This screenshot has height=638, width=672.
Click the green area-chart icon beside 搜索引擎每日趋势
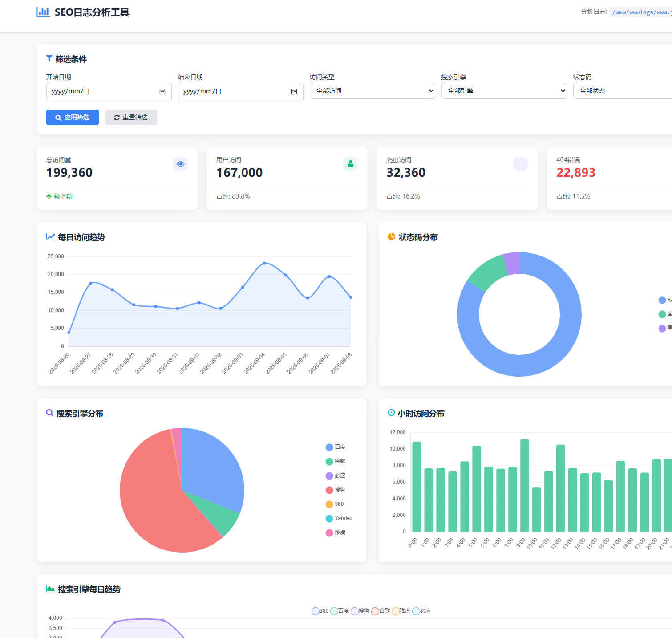pyautogui.click(x=50, y=589)
